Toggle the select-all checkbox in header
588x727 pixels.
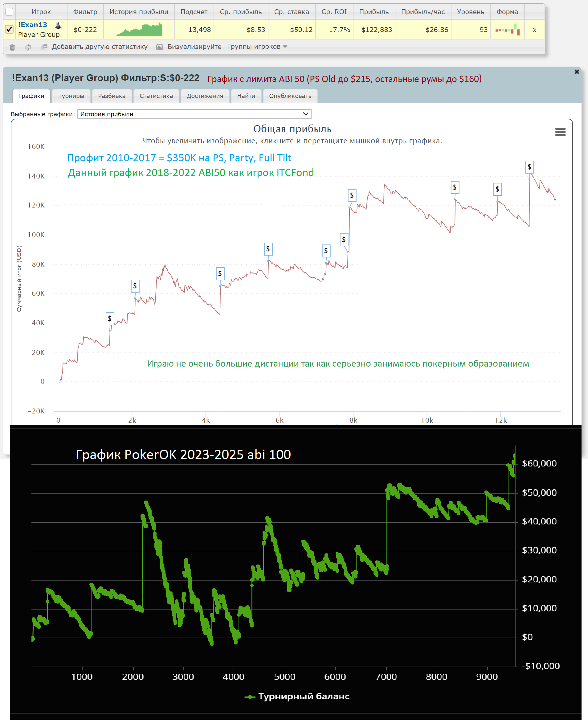(10, 12)
